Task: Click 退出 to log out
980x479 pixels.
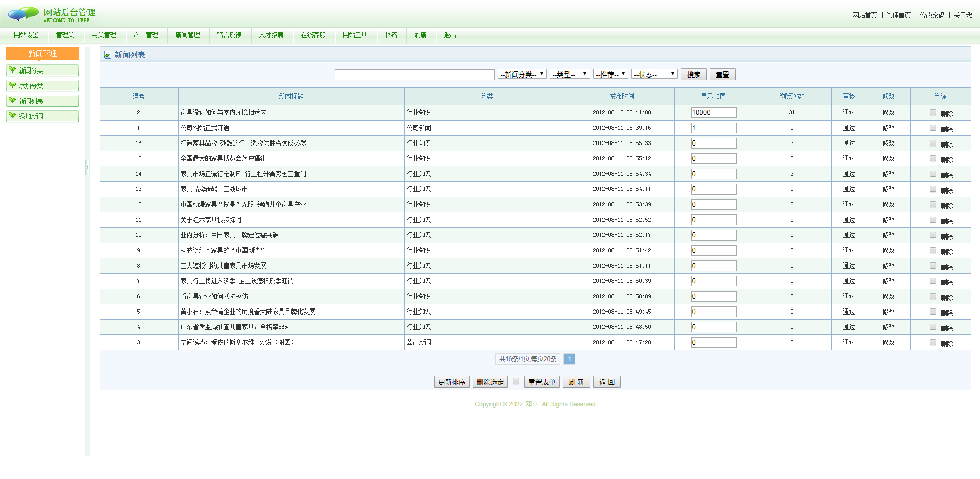Action: click(x=450, y=35)
